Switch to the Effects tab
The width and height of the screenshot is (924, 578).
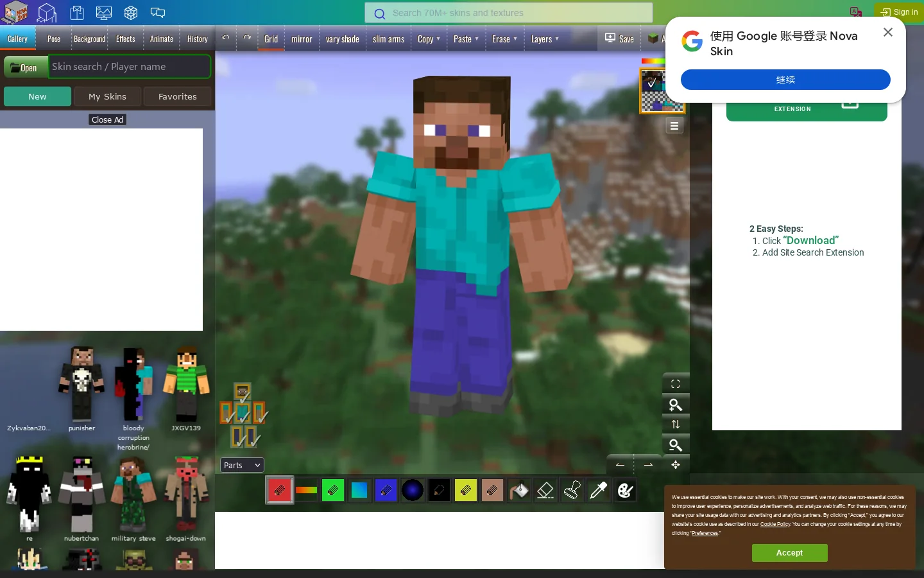pos(126,39)
